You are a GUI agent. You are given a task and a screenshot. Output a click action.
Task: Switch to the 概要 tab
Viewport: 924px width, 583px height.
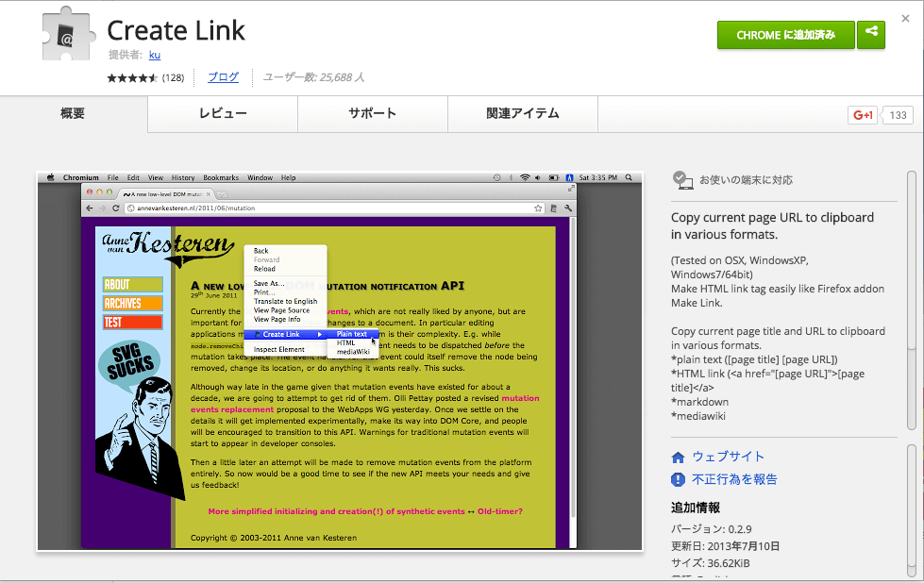tap(73, 113)
